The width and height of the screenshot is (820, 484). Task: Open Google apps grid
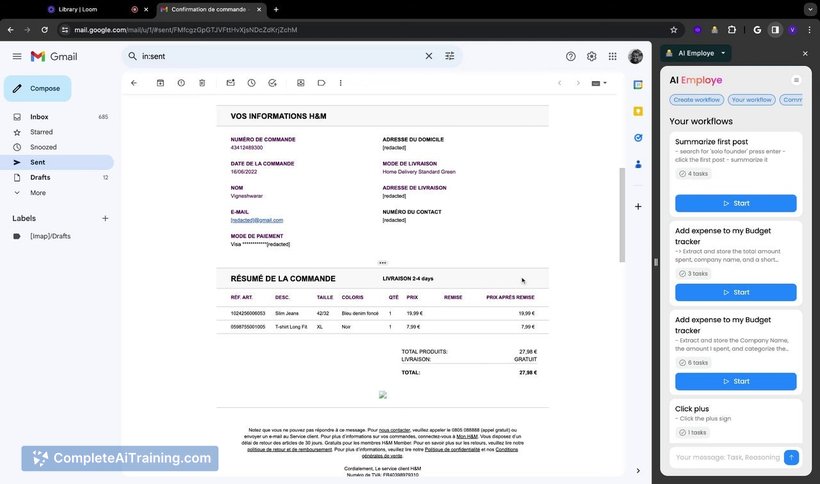612,56
